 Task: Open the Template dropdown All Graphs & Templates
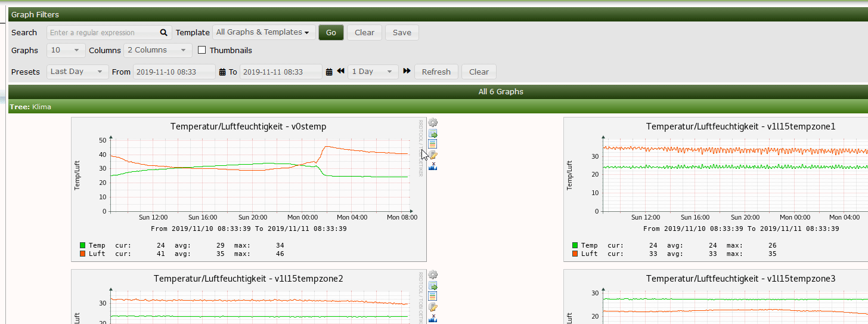tap(263, 32)
